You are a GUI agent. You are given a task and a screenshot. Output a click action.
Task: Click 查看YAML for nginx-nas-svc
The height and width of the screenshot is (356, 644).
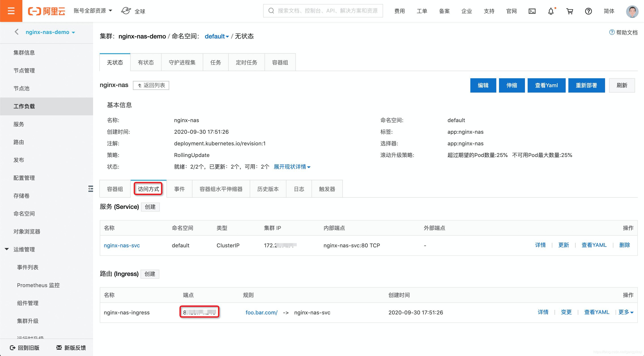tap(594, 245)
